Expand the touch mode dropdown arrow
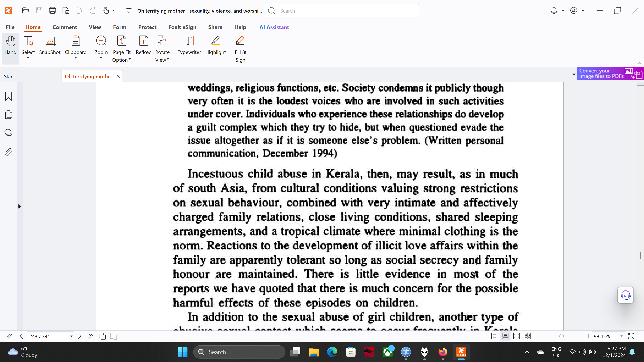 [114, 11]
